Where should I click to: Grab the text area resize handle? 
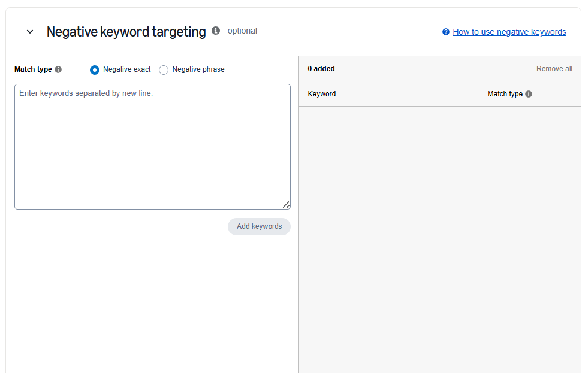click(x=286, y=205)
